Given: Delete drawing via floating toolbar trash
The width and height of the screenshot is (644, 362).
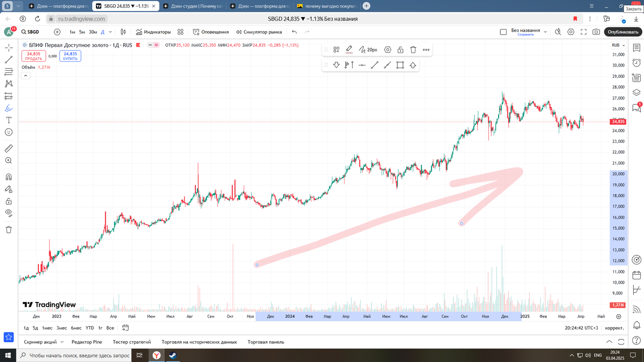Looking at the screenshot, I should pyautogui.click(x=413, y=50).
